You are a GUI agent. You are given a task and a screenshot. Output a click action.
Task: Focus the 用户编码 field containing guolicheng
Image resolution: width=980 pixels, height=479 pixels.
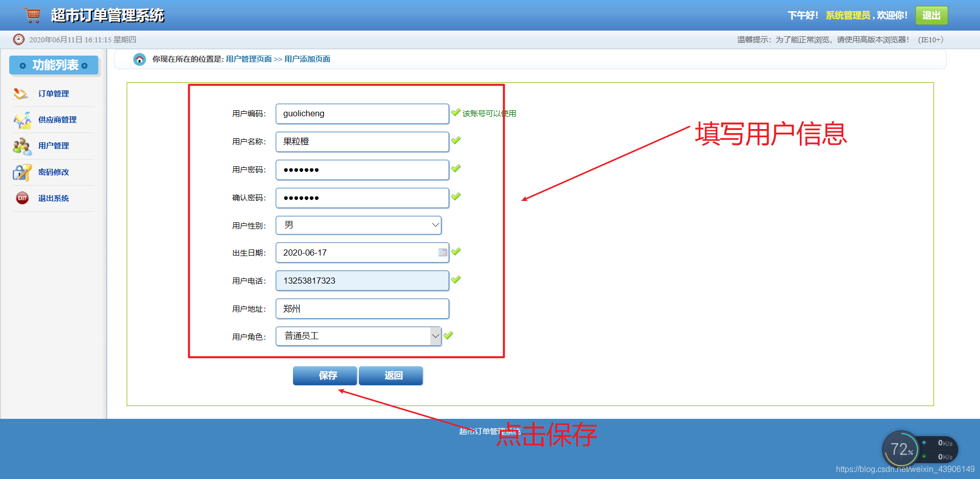pyautogui.click(x=362, y=114)
